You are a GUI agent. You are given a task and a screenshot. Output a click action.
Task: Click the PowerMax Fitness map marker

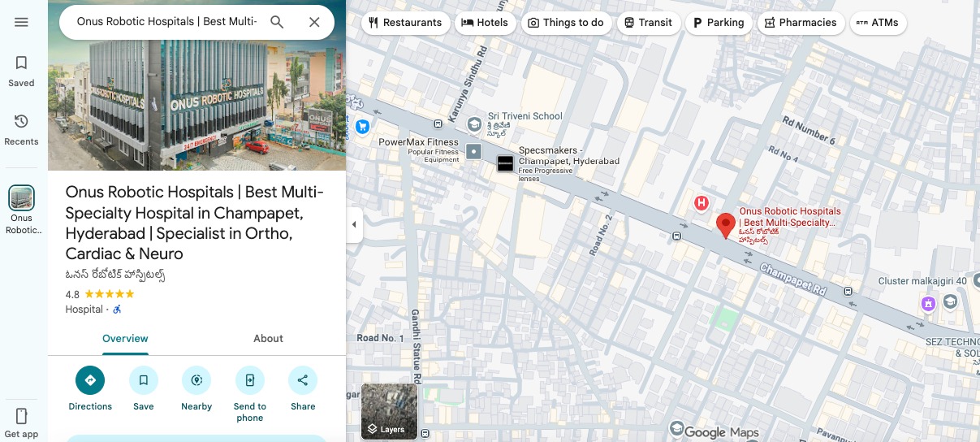coord(474,151)
